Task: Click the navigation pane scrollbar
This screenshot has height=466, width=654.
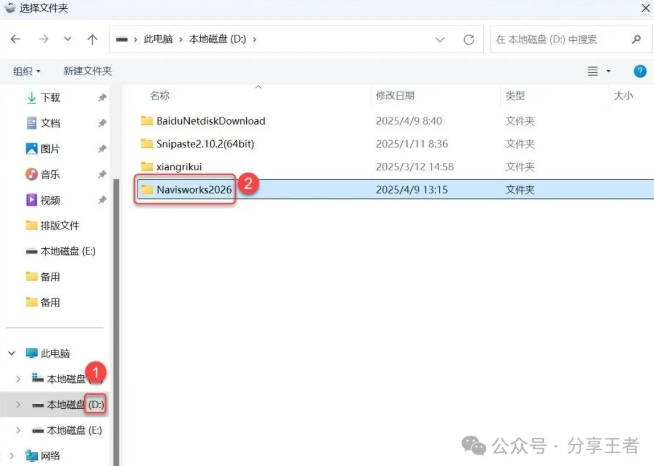Action: point(116,321)
